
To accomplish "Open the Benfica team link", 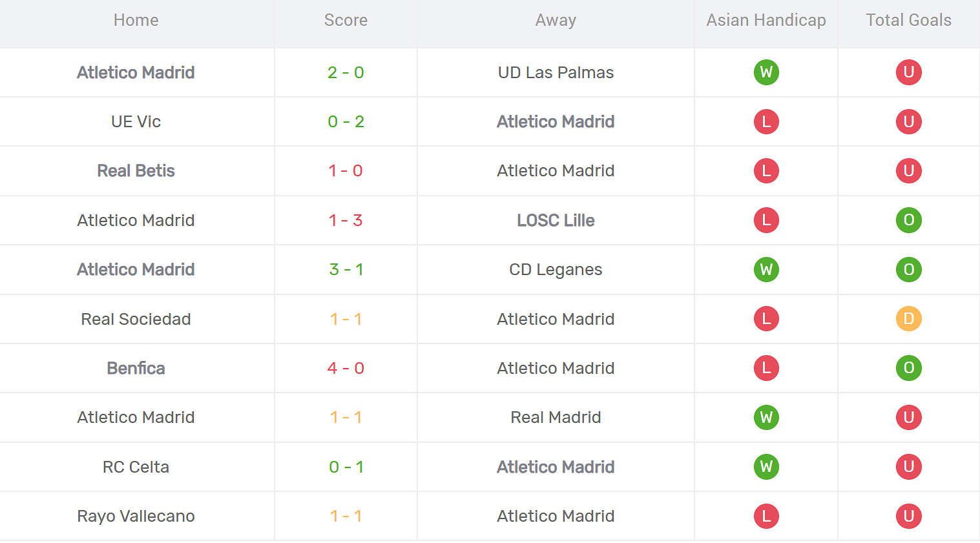I will (x=136, y=368).
